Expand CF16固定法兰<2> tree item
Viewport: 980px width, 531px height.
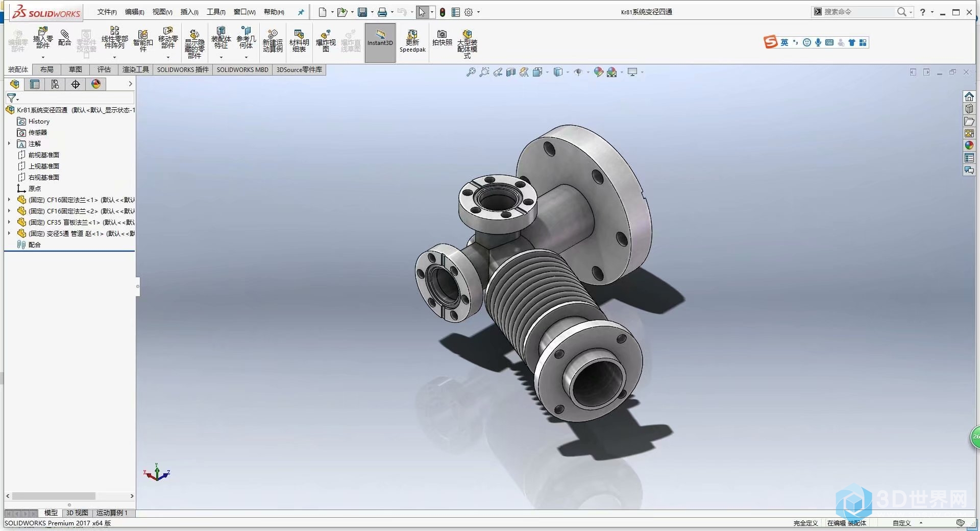pyautogui.click(x=9, y=211)
